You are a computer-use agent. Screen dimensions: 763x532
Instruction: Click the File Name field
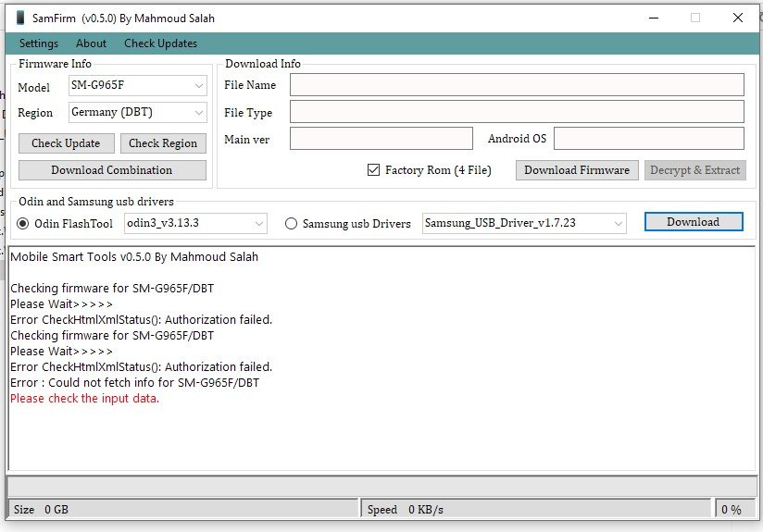coord(517,85)
